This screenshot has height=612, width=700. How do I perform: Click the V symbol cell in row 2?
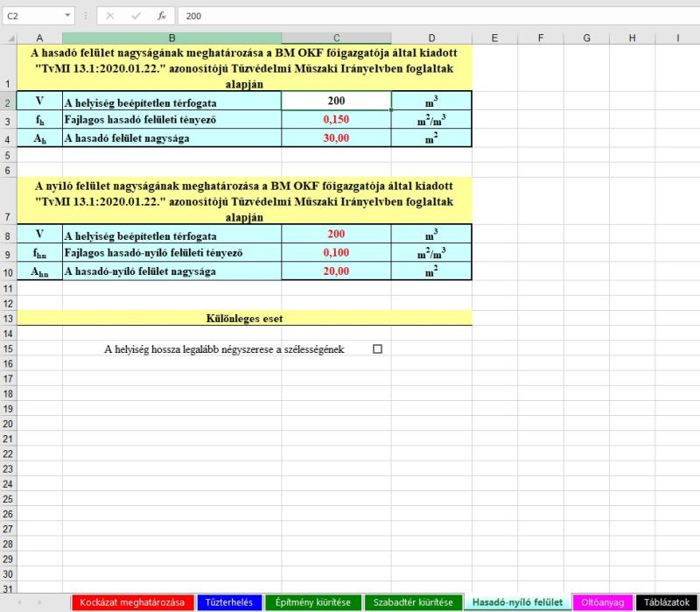pos(39,101)
